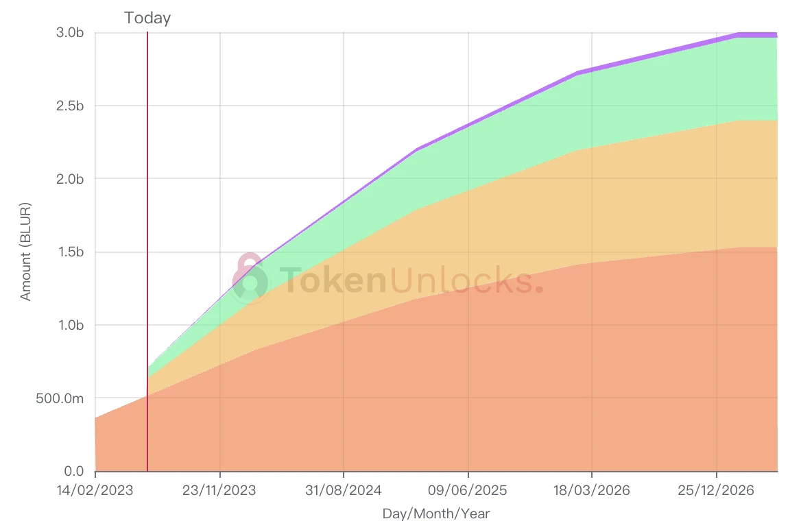
Task: Click the purple top band near 3.0b
Action: [x=754, y=34]
